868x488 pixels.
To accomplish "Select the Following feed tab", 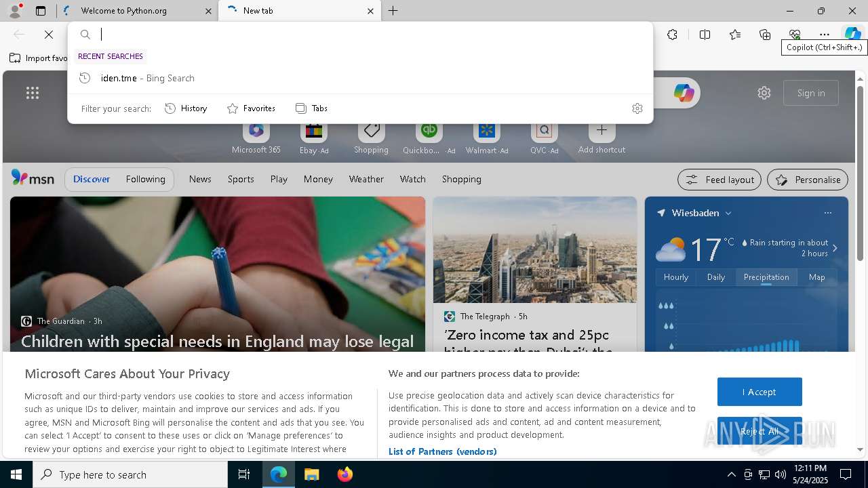I will point(145,179).
